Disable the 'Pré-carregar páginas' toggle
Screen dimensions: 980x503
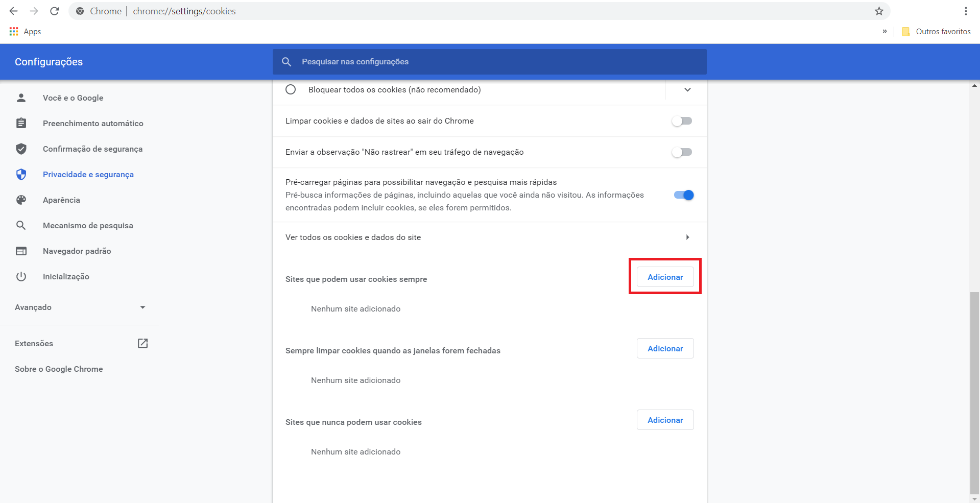click(683, 195)
